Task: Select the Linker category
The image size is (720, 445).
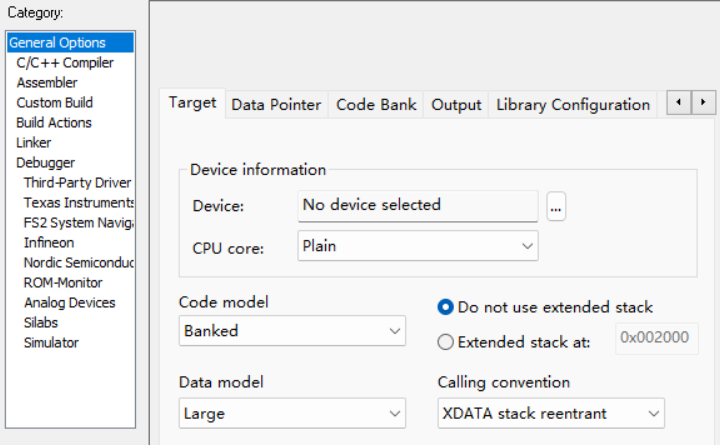Action: (34, 143)
